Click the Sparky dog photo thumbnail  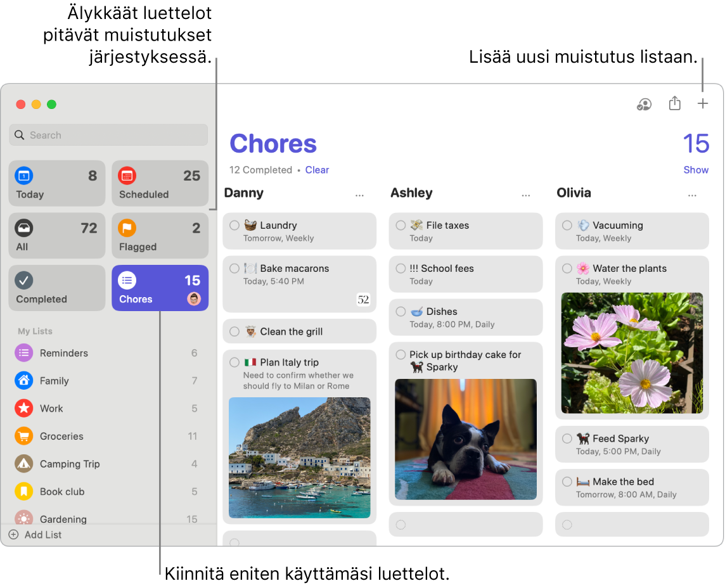pyautogui.click(x=465, y=440)
